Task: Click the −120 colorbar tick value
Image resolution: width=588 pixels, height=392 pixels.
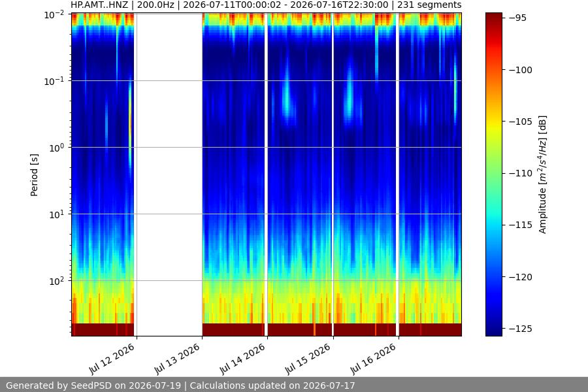Action: coord(521,277)
